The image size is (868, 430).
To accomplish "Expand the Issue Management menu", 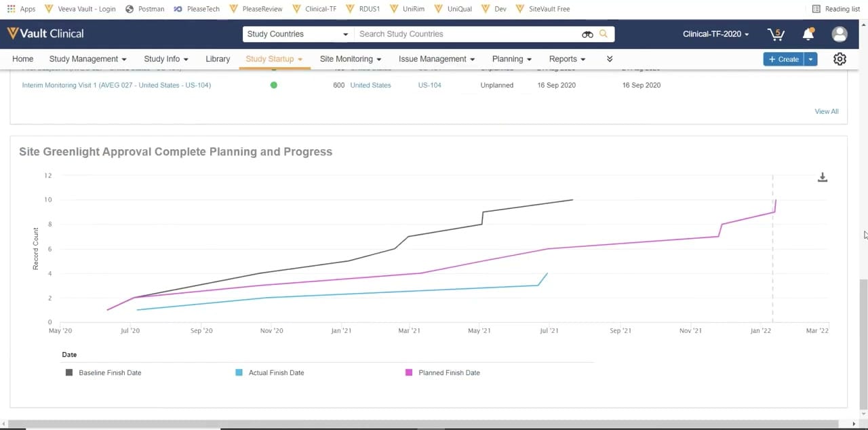I will pos(437,59).
